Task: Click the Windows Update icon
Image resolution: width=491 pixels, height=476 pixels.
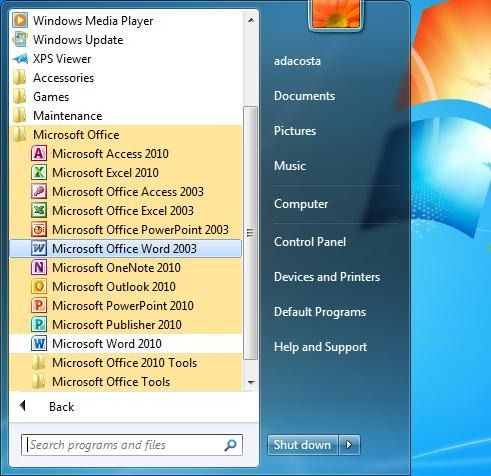Action: pyautogui.click(x=20, y=39)
